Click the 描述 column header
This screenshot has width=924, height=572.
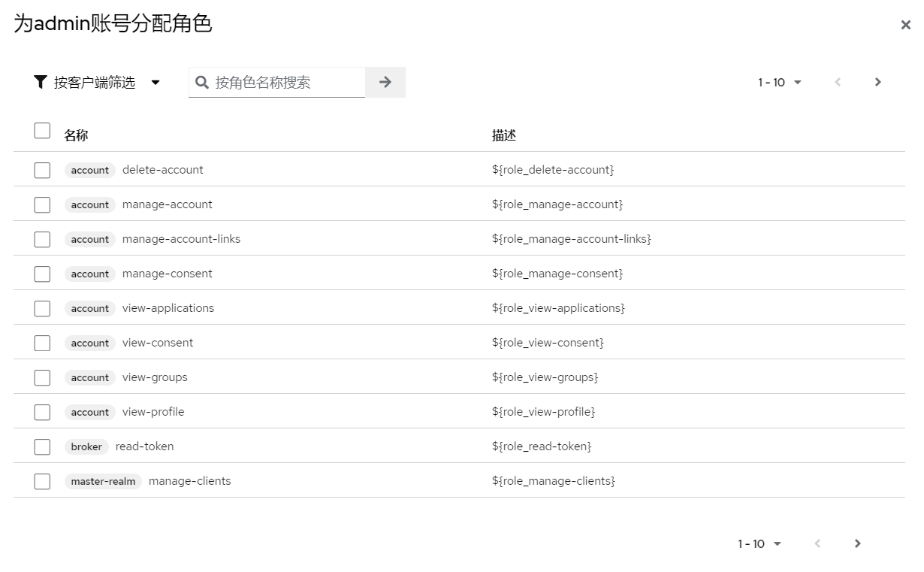pyautogui.click(x=504, y=135)
